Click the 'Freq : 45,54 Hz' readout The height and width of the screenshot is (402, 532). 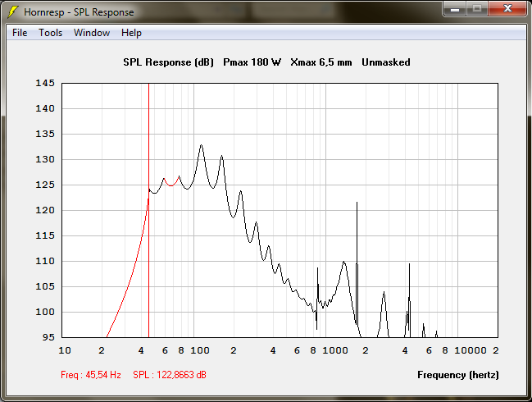[91, 375]
